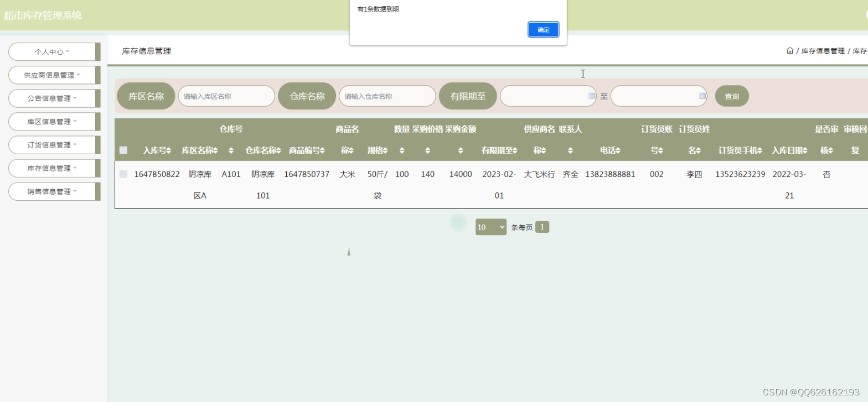Go to page 1 in pagination
The width and height of the screenshot is (868, 402).
[x=542, y=227]
